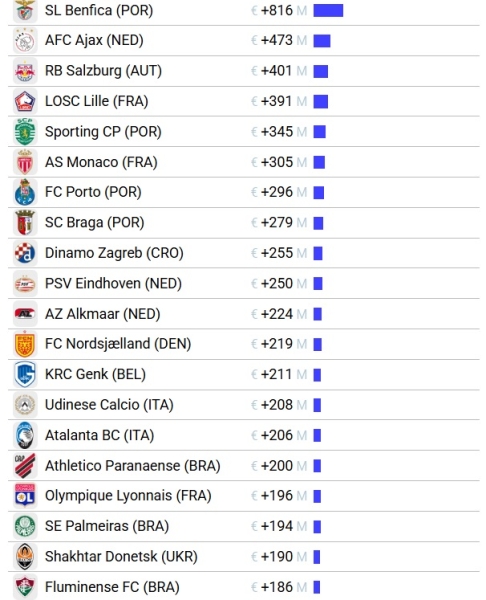This screenshot has height=600, width=486.
Task: Click the +224 M value for AZ Alkmaar
Action: pyautogui.click(x=279, y=314)
